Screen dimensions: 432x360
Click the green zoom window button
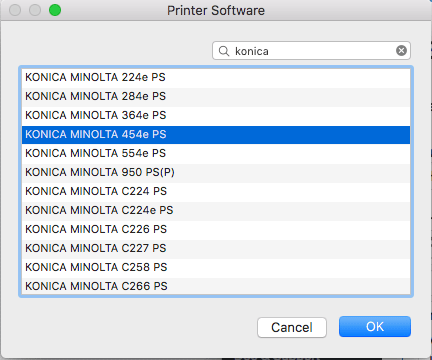pos(55,10)
